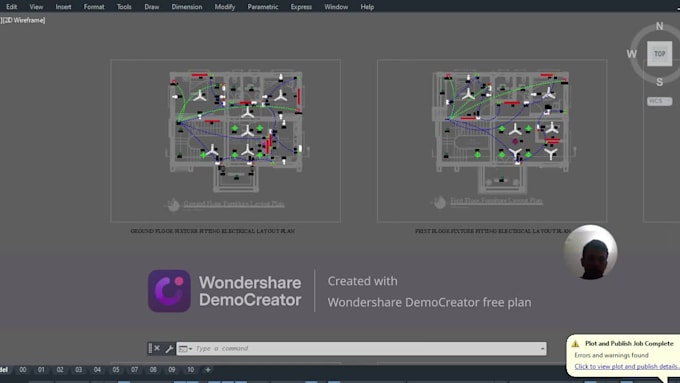Viewport: 680px width, 383px height.
Task: Open the Modify menu
Action: (x=225, y=7)
